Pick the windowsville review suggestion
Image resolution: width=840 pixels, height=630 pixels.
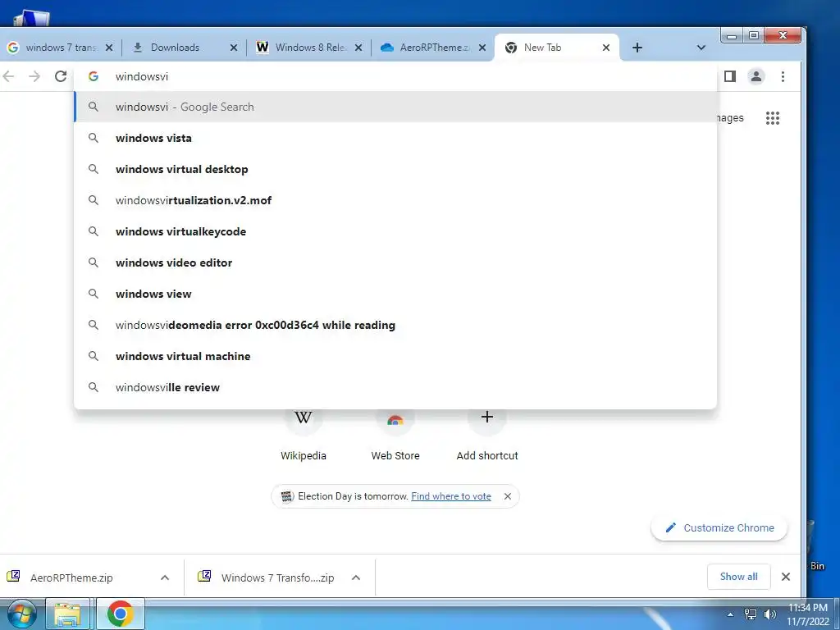(x=395, y=387)
